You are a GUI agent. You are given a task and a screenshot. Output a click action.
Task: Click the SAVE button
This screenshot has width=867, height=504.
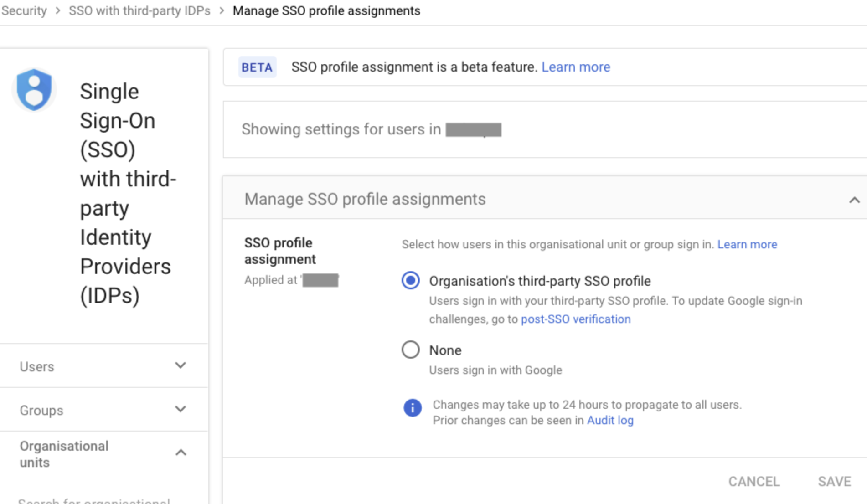click(x=834, y=481)
